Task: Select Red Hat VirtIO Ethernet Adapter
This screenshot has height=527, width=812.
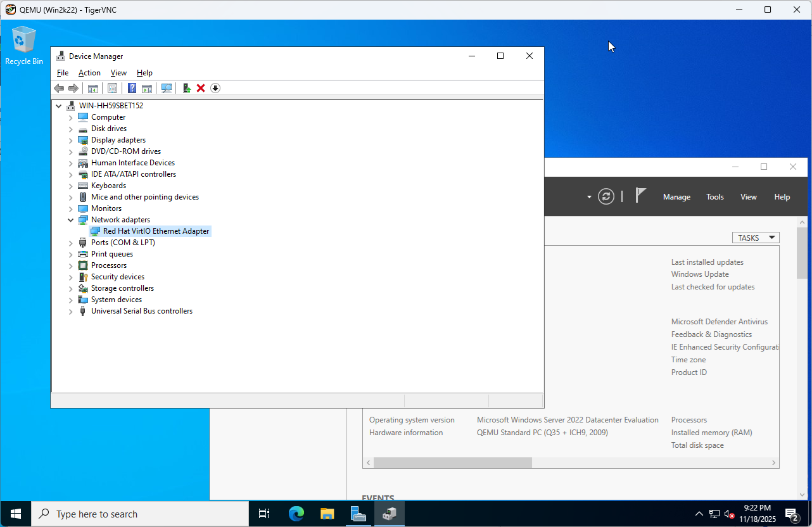Action: (x=156, y=231)
